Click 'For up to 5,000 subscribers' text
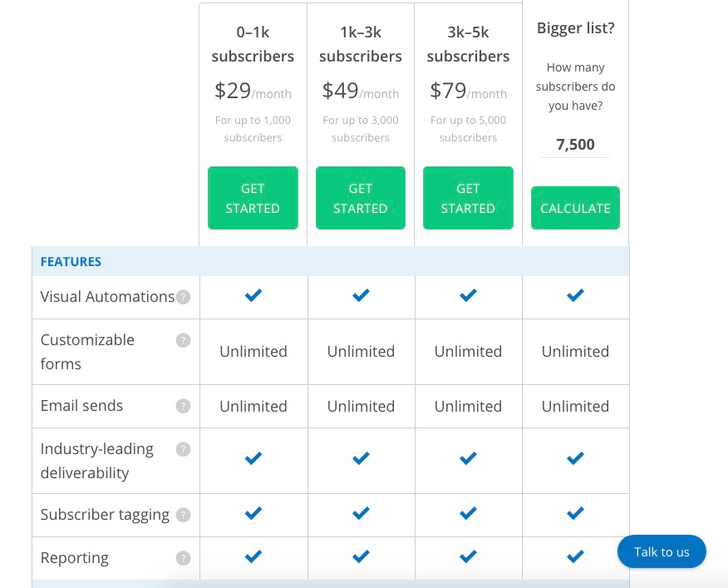The height and width of the screenshot is (588, 728). [468, 129]
